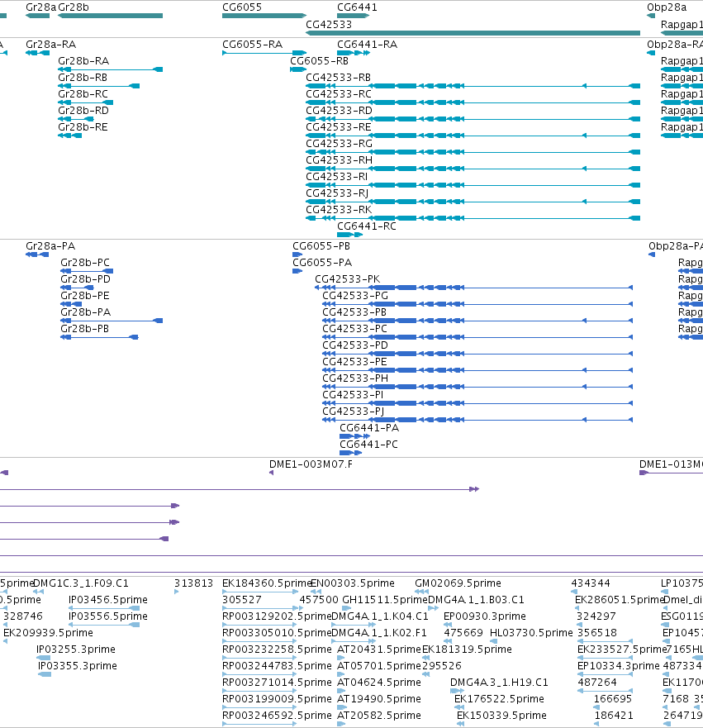Click protein CG42533-PK label

click(347, 279)
